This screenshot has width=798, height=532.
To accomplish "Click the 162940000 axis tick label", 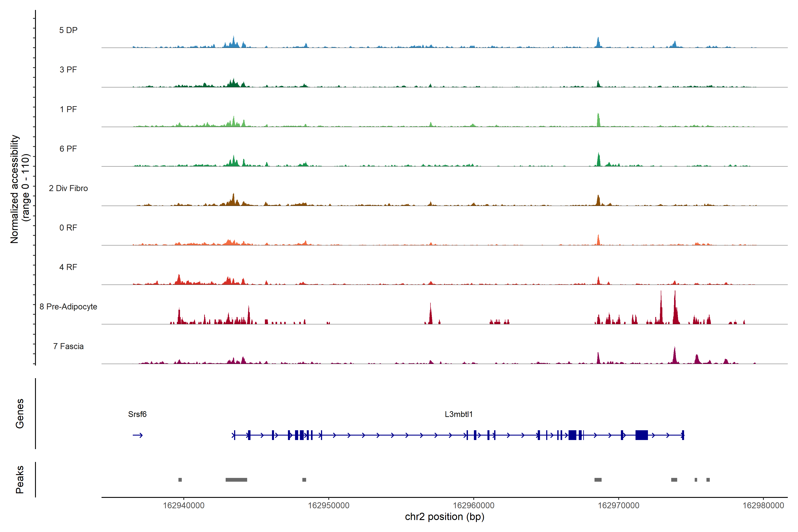I will pyautogui.click(x=184, y=506).
